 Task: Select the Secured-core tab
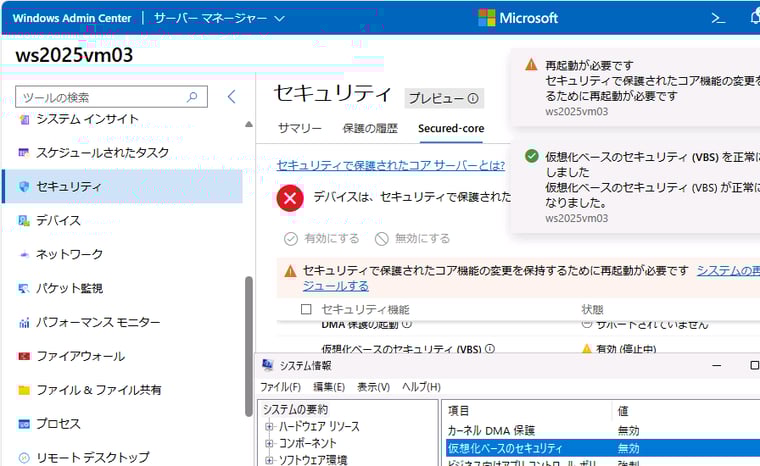[x=451, y=129]
